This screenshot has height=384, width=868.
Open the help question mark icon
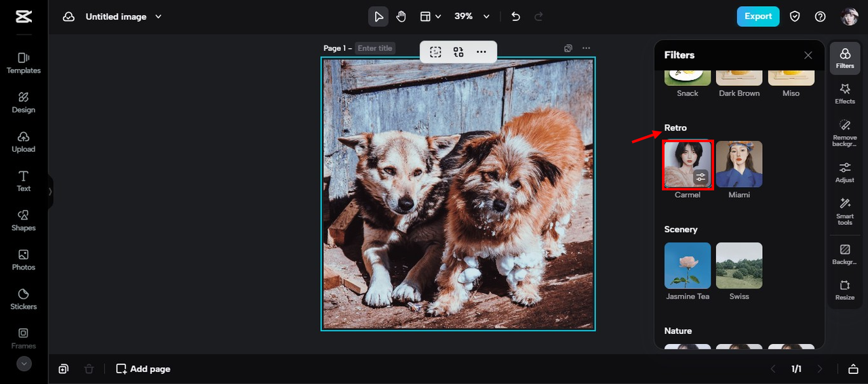click(x=821, y=16)
